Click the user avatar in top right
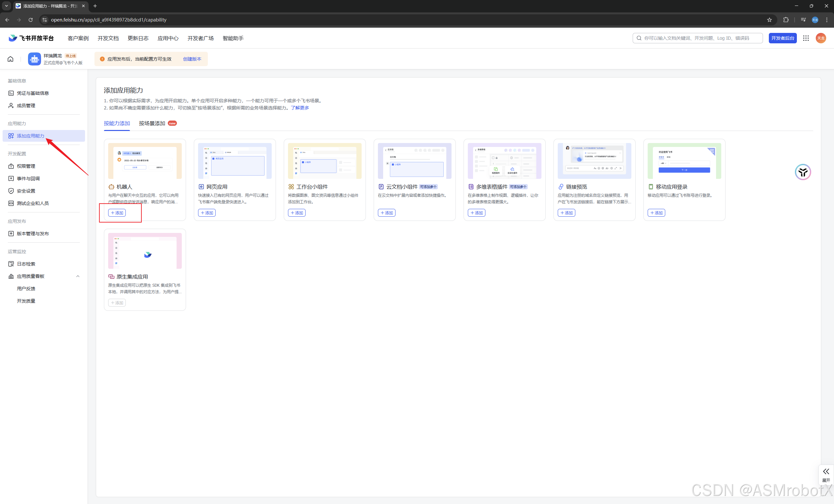Screen dimensions: 834x504 821,38
